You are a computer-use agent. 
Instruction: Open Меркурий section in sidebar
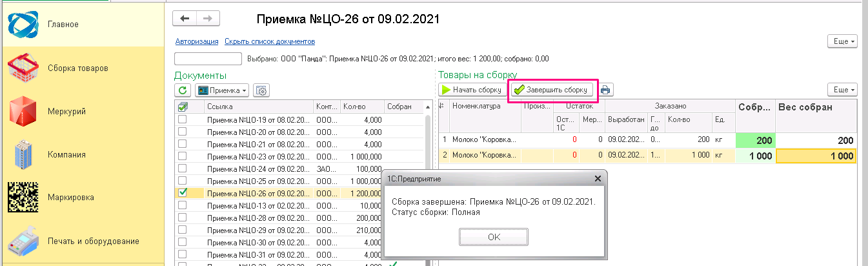click(66, 111)
